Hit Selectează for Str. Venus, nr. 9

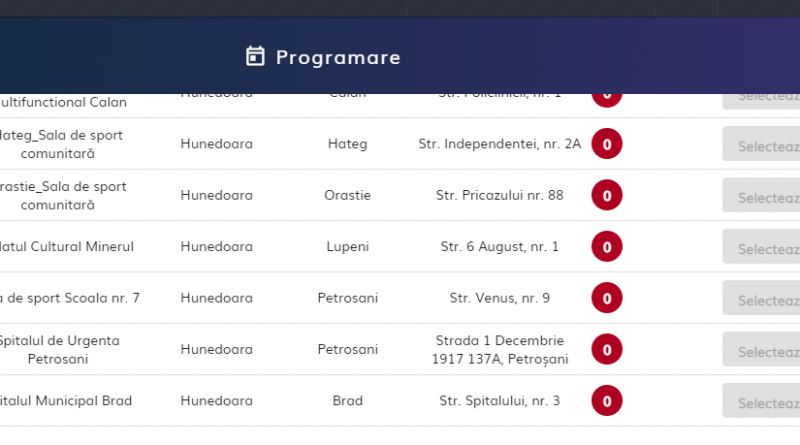click(762, 298)
